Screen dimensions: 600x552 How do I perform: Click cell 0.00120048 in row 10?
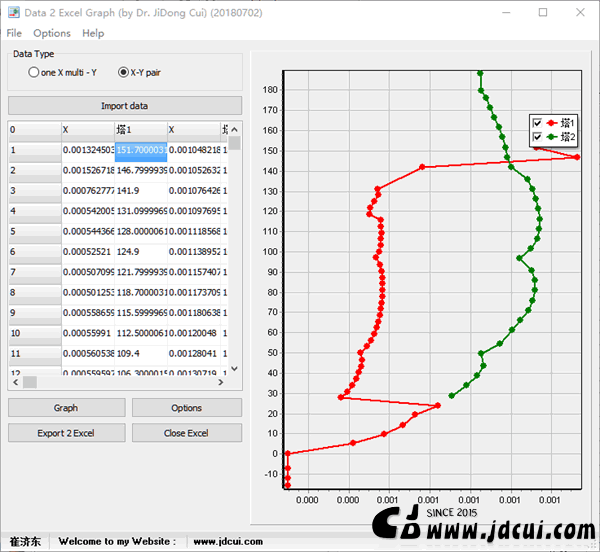(194, 333)
